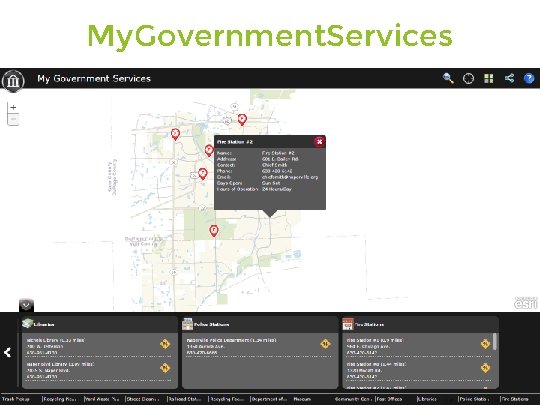Click the Fire Stations list scrollbar
This screenshot has width=540, height=405.
pos(495,342)
